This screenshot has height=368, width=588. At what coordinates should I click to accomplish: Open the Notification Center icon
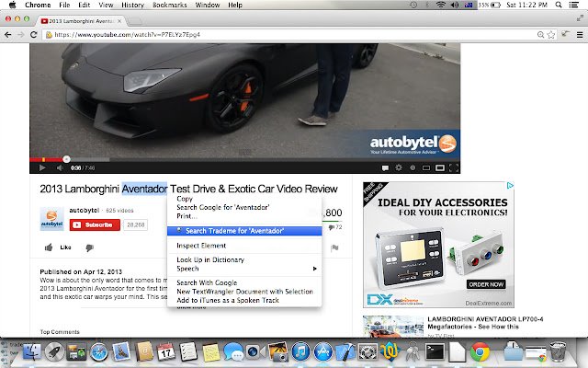coord(573,5)
